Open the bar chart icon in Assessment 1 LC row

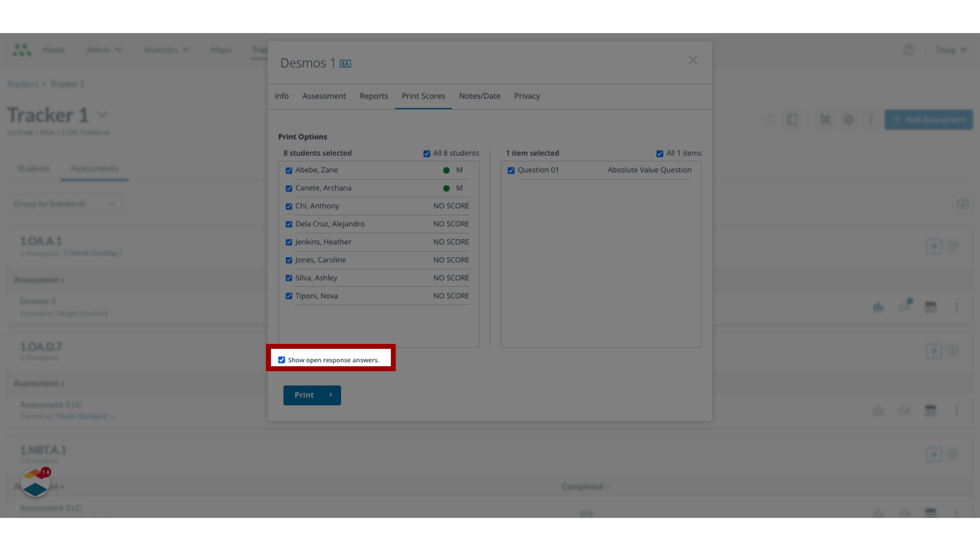[x=878, y=410]
